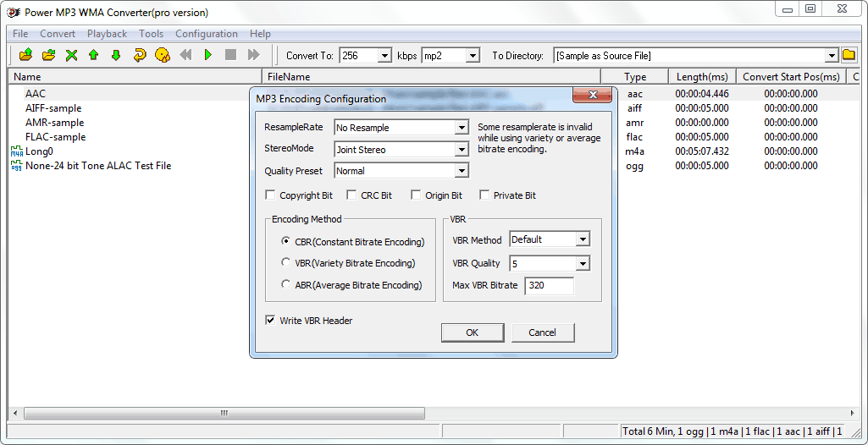The height and width of the screenshot is (445, 868).
Task: Close the MP3 Encoding Configuration dialog
Action: tap(592, 95)
